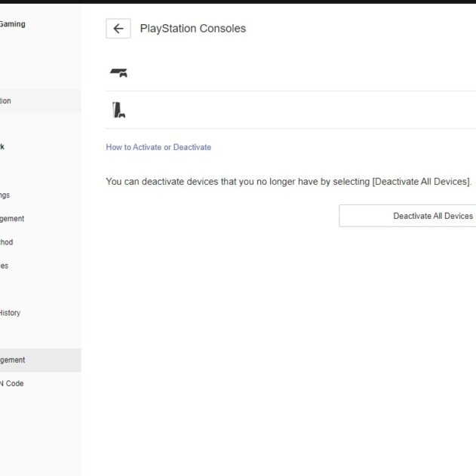Viewport: 476px width, 476px height.
Task: Click the 'Gaming' sidebar heading
Action: [x=12, y=24]
